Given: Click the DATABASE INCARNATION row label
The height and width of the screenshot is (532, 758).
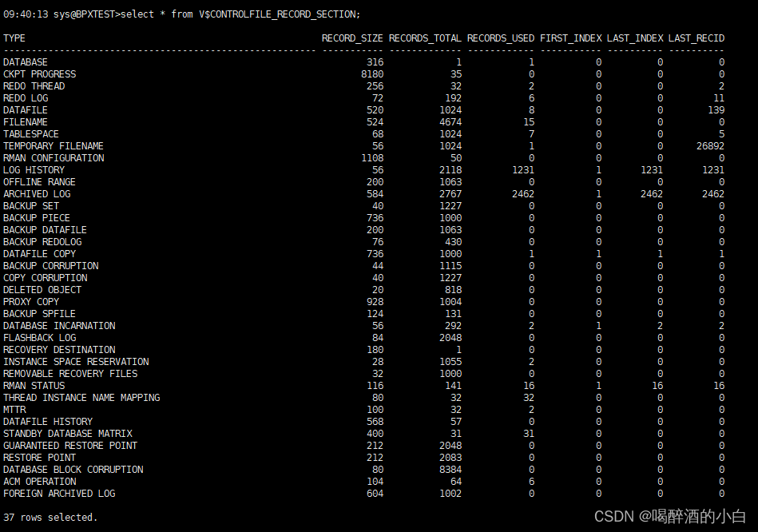Looking at the screenshot, I should coord(59,326).
